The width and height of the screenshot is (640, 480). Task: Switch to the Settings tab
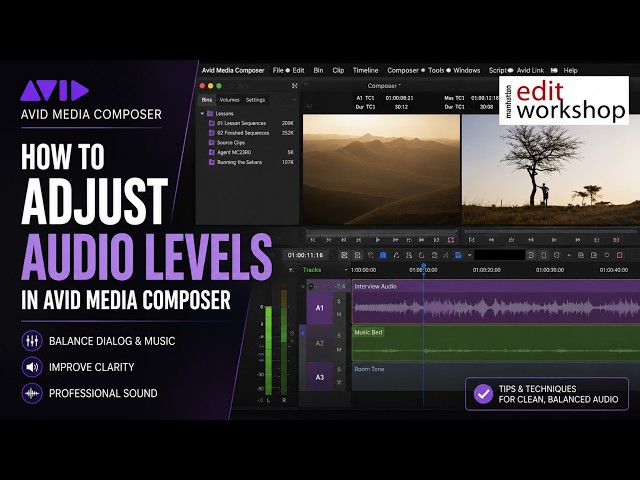[256, 100]
